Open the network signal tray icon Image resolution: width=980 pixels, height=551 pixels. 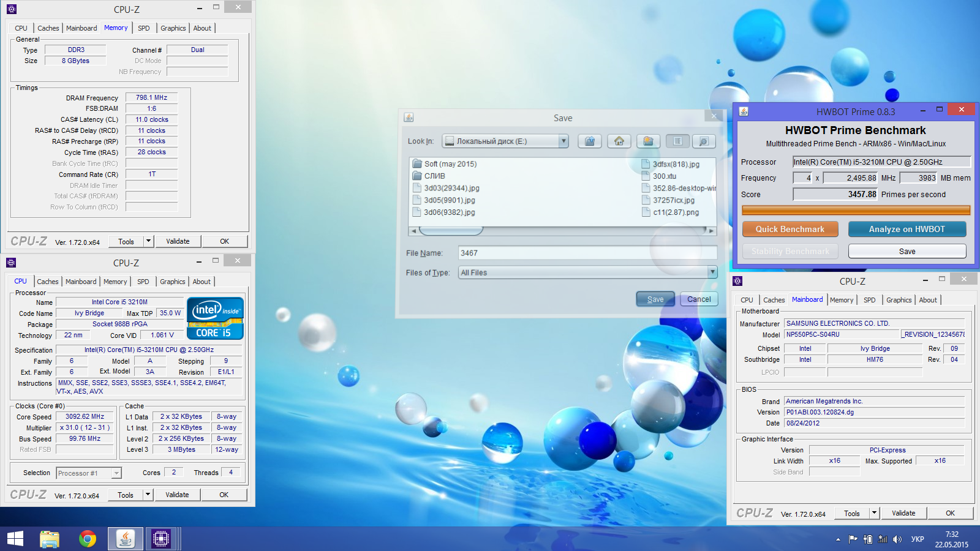[883, 539]
